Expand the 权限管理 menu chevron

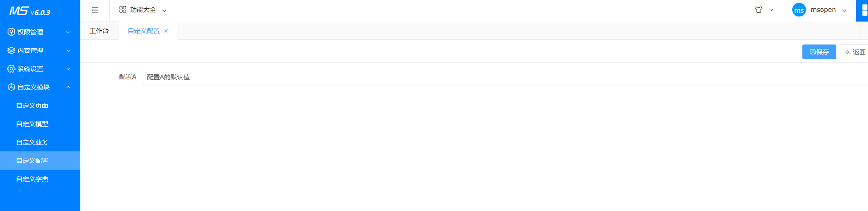(68, 32)
